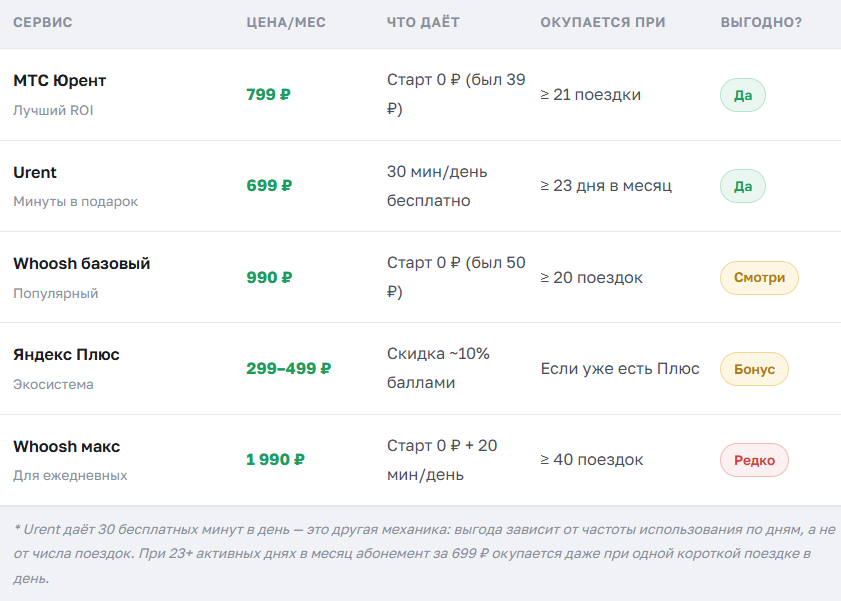Open the Яндекс Плюс service name
The height and width of the screenshot is (601, 841).
click(66, 355)
